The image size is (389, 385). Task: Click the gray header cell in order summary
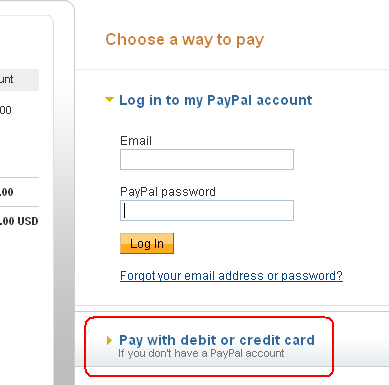point(19,80)
